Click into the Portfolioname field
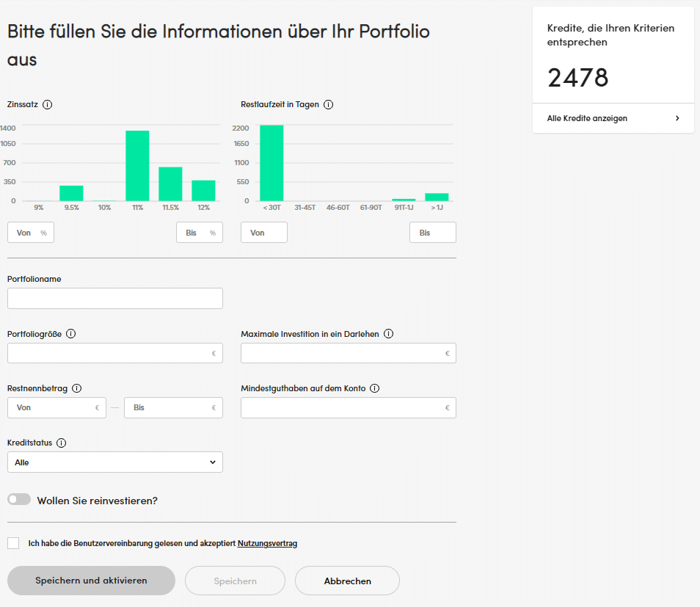Screen dimensions: 700x607 point(115,299)
